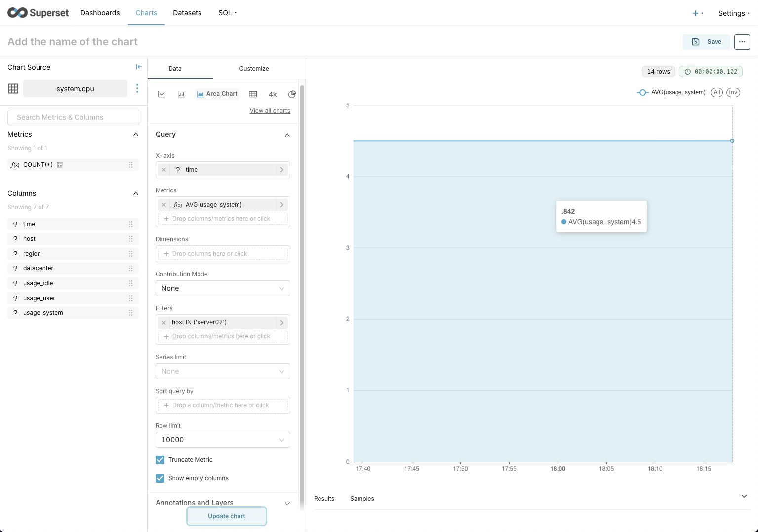The image size is (758, 532).
Task: Open the View all charts link
Action: pos(270,111)
